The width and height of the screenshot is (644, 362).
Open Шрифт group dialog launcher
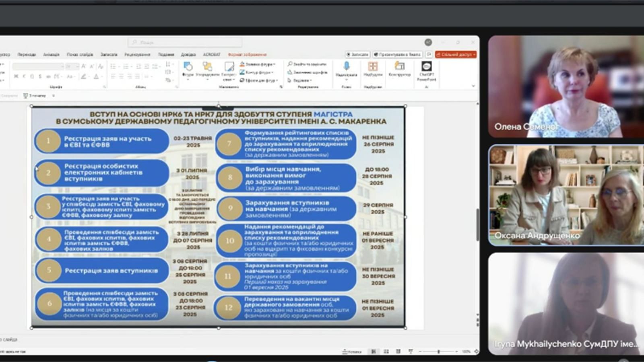tap(104, 86)
